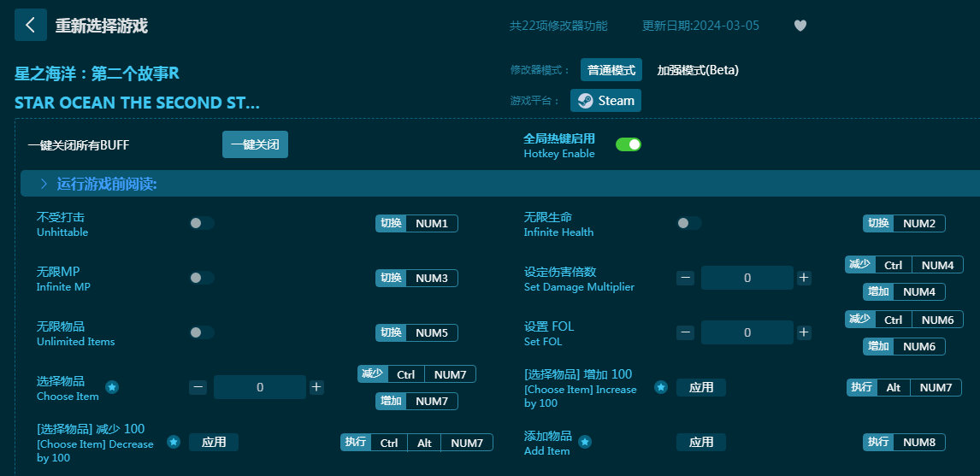Select 普通模式 trainer mode

tap(611, 70)
